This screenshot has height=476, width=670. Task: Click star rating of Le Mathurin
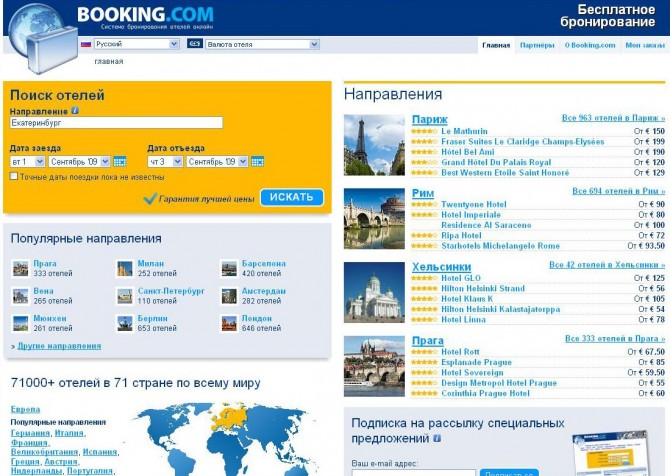(x=424, y=131)
